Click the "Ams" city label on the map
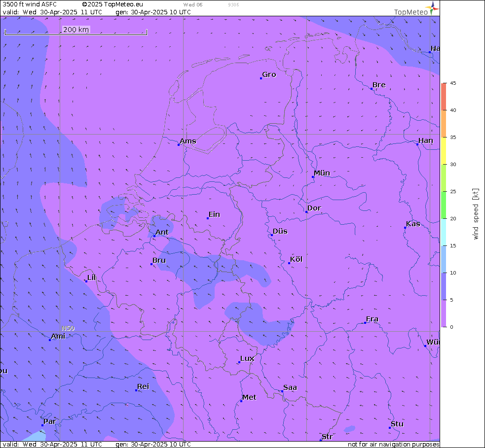The height and width of the screenshot is (448, 485). pos(188,141)
